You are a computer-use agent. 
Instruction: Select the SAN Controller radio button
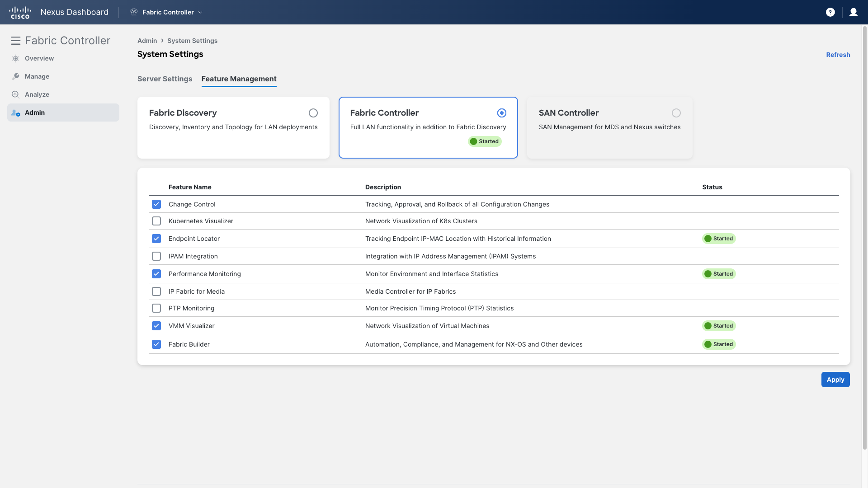coord(676,113)
